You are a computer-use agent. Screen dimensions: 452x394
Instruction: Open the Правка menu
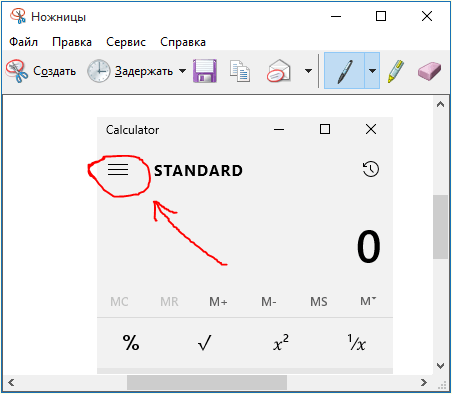(x=72, y=42)
